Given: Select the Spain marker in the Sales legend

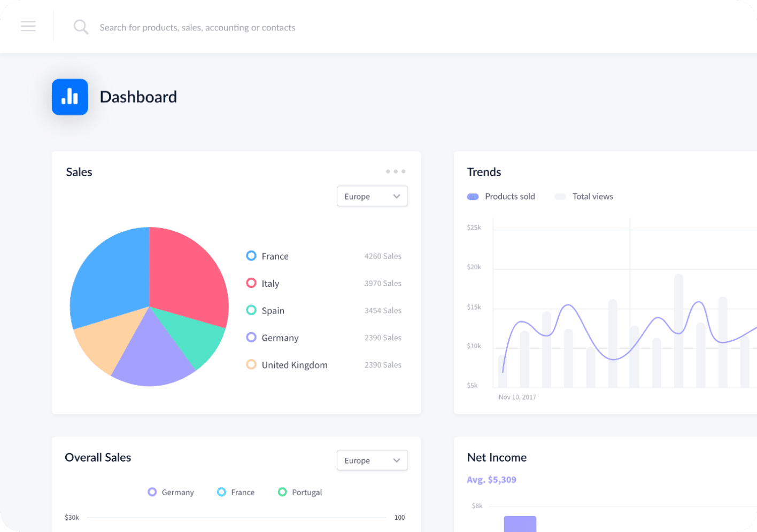Looking at the screenshot, I should pyautogui.click(x=251, y=310).
